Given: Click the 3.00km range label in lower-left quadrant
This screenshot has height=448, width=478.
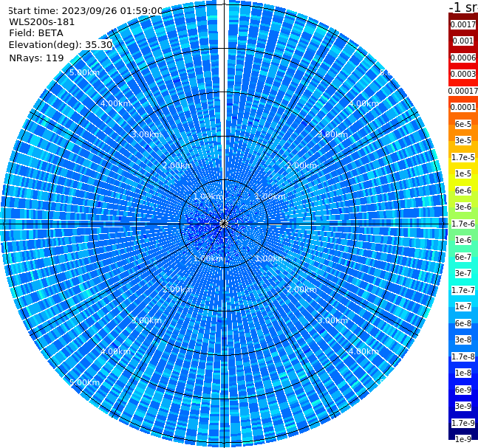Looking at the screenshot, I should pos(146,320).
